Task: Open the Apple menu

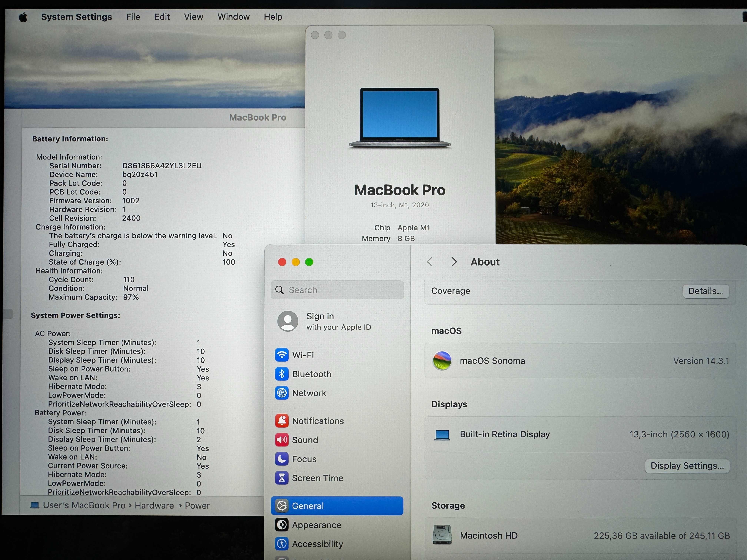Action: (x=23, y=16)
